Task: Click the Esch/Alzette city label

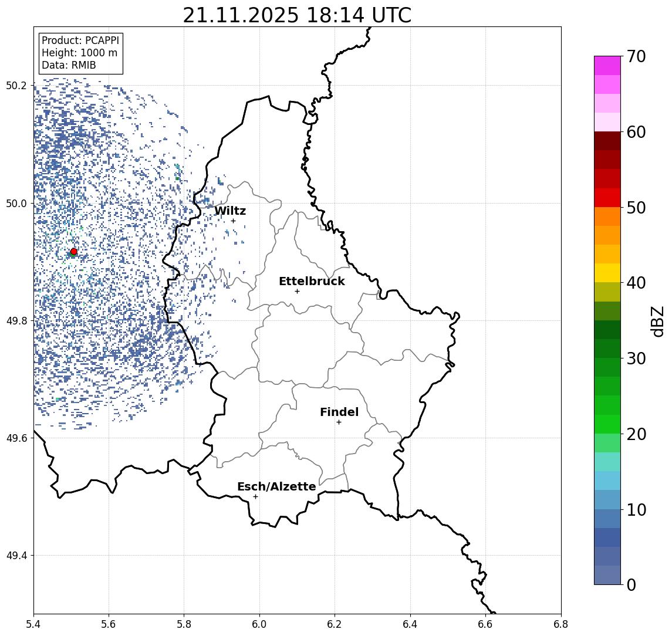Action: click(276, 486)
